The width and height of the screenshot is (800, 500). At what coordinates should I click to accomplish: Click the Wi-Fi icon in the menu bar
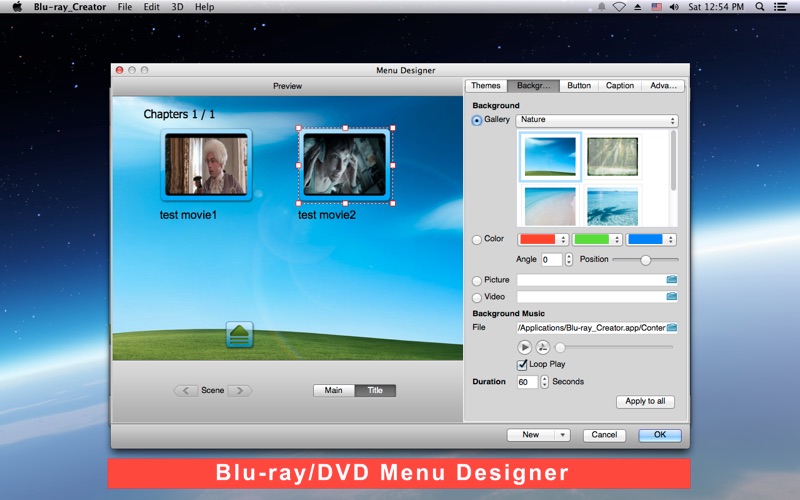coord(619,7)
